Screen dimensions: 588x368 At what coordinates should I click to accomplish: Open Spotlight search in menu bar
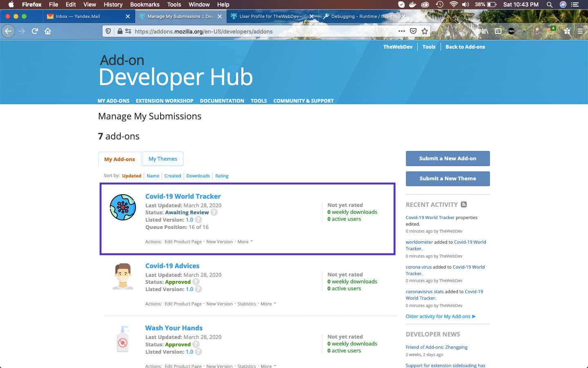(550, 4)
